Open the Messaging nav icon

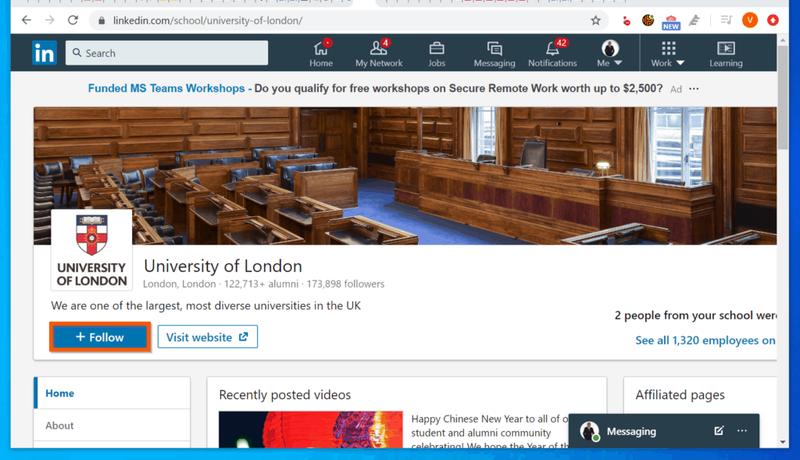click(x=494, y=54)
